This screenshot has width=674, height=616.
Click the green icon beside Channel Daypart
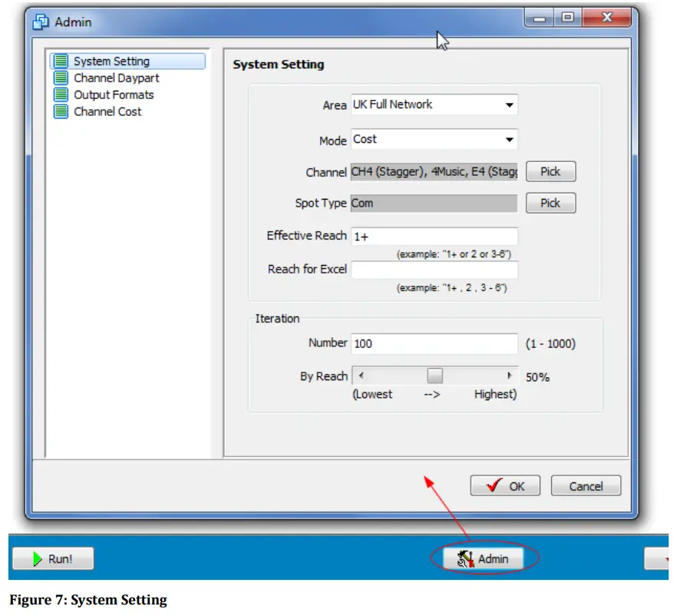point(61,78)
